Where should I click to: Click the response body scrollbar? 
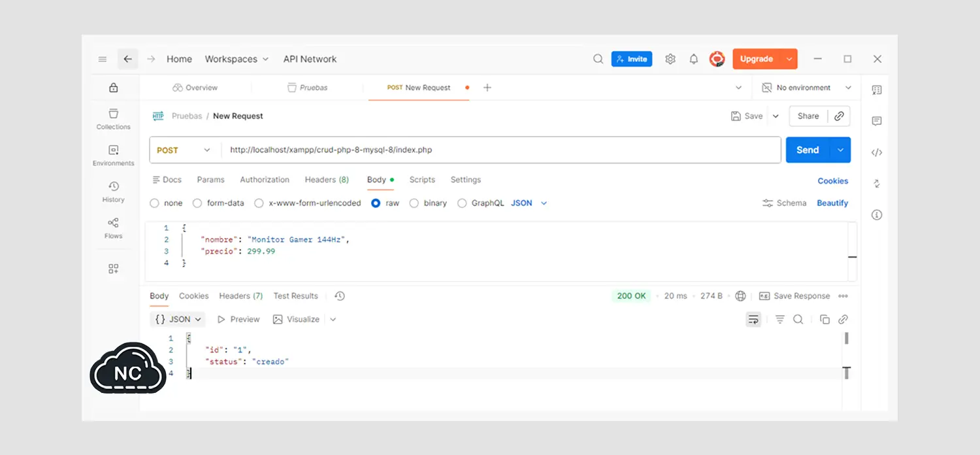pyautogui.click(x=846, y=338)
